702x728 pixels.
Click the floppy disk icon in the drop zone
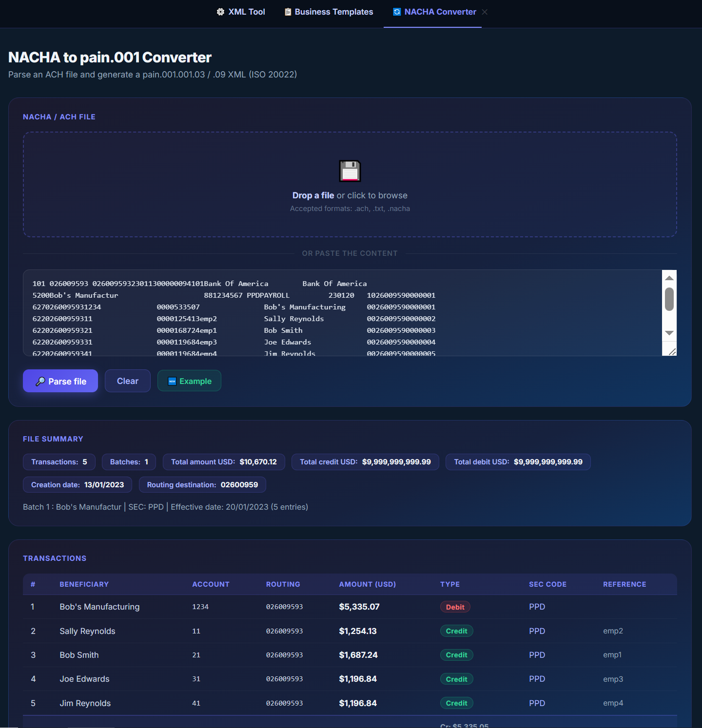350,171
